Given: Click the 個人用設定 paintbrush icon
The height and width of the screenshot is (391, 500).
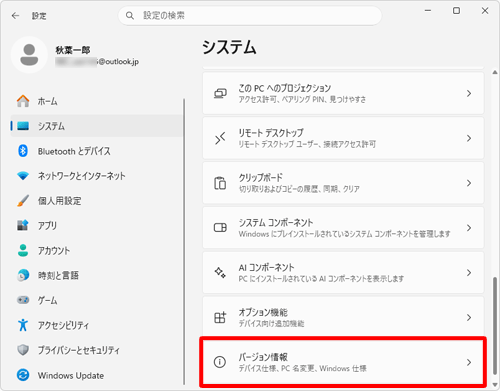Looking at the screenshot, I should (x=23, y=201).
